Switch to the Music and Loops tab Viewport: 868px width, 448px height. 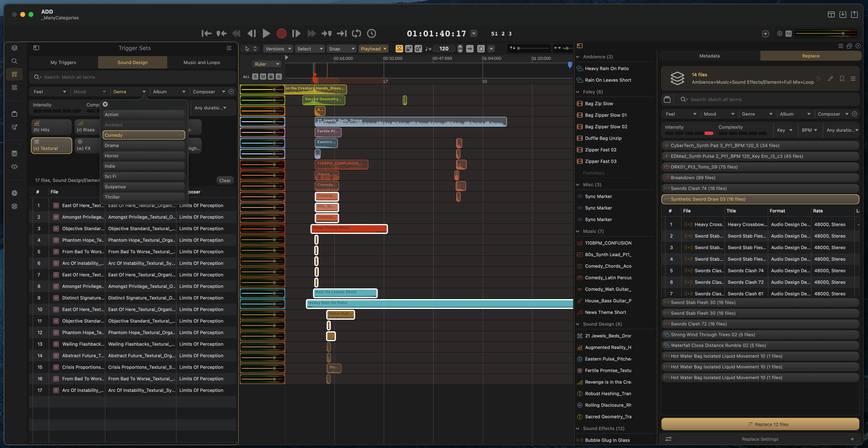coord(201,62)
